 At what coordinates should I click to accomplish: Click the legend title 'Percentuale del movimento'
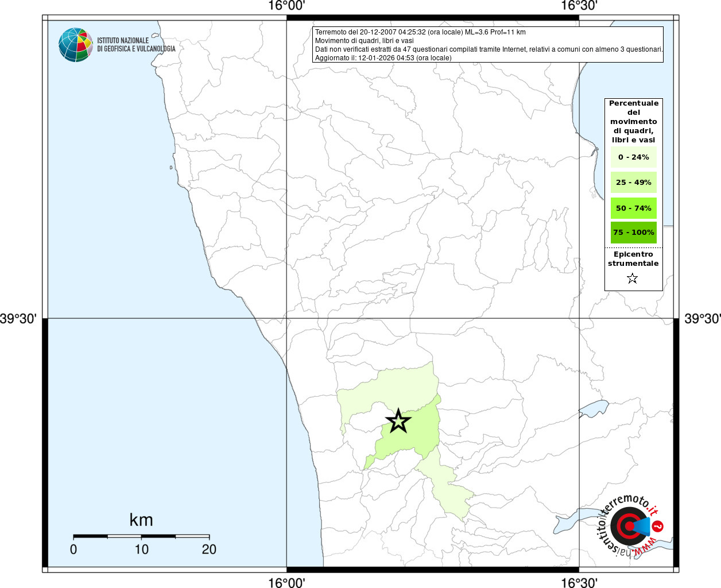[634, 122]
